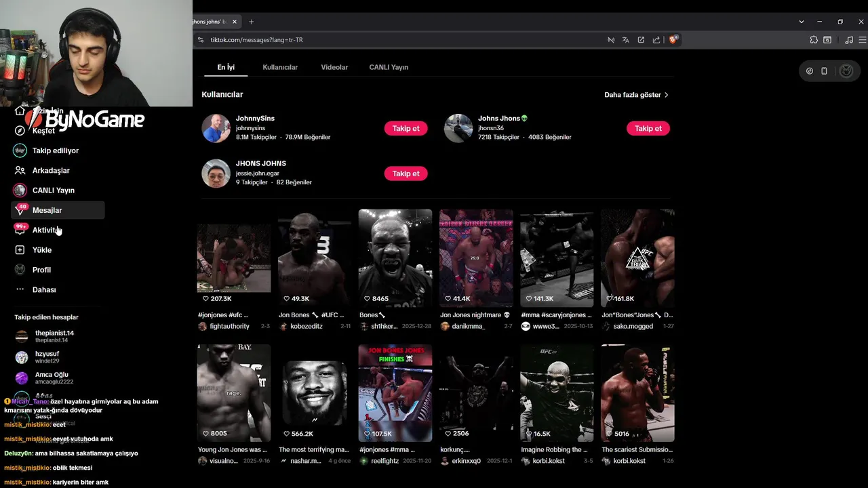Open Aktivite notifications with 99+ badge
The image size is (868, 488).
(46, 230)
